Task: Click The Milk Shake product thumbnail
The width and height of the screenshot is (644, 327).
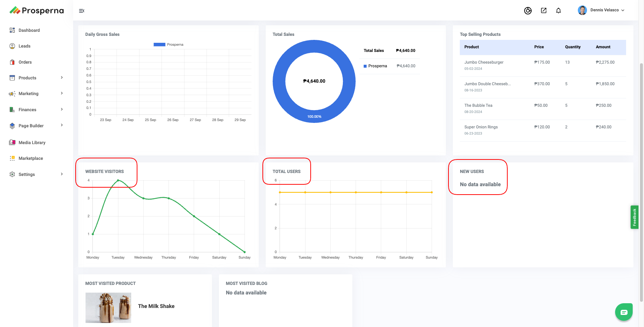Action: tap(108, 308)
